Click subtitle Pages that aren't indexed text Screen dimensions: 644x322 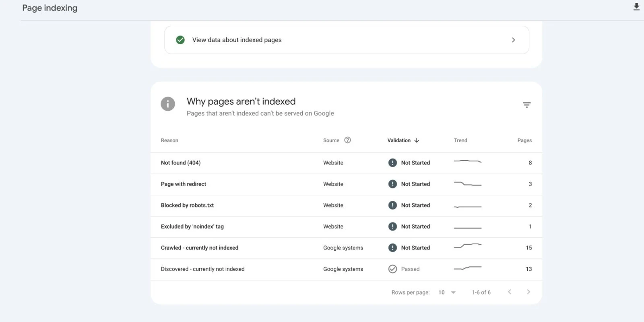260,114
